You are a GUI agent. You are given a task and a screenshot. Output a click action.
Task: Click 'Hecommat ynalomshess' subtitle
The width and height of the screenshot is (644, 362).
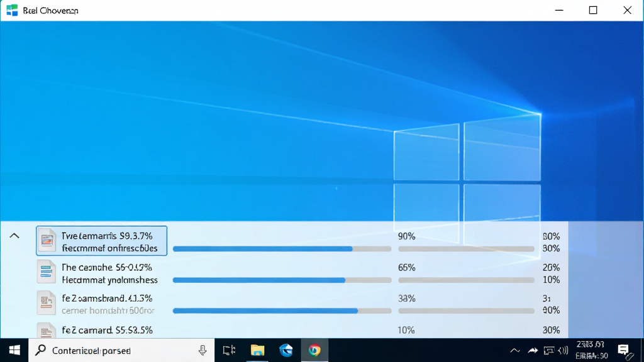(109, 280)
